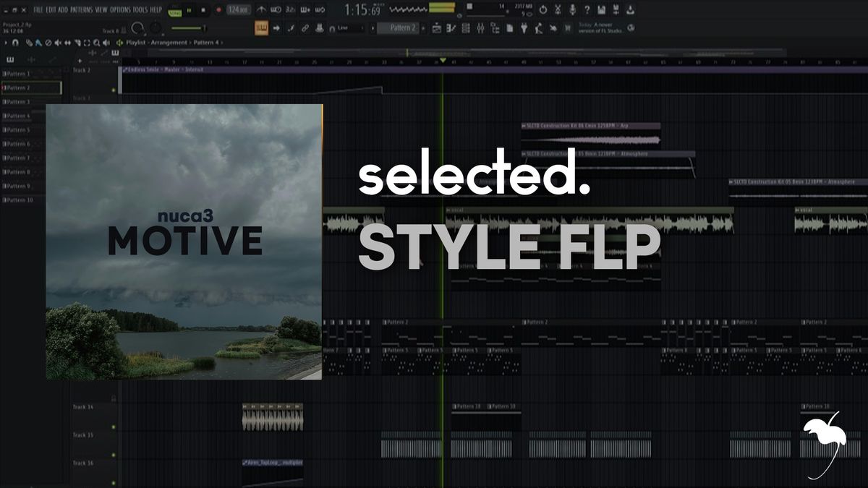Open the plugin picker plug icon
The height and width of the screenshot is (488, 868).
click(x=524, y=28)
